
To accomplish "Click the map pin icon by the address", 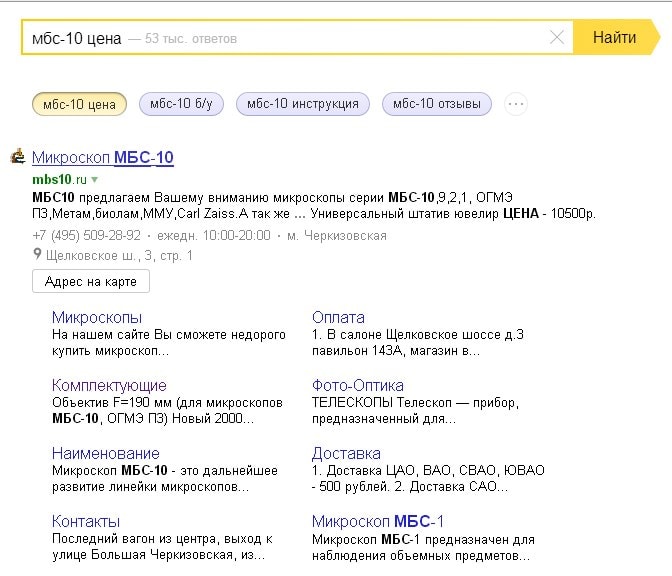I will click(37, 254).
